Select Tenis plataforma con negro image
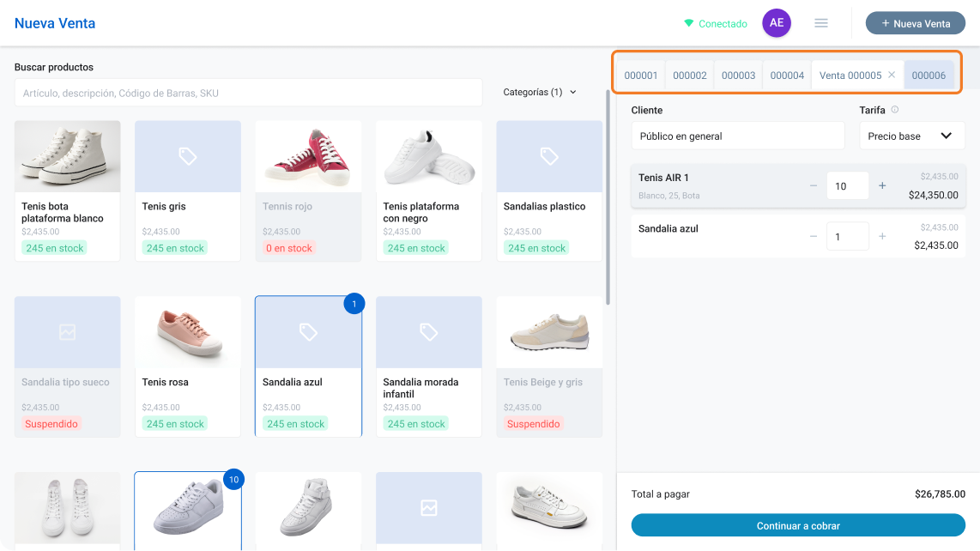 429,156
